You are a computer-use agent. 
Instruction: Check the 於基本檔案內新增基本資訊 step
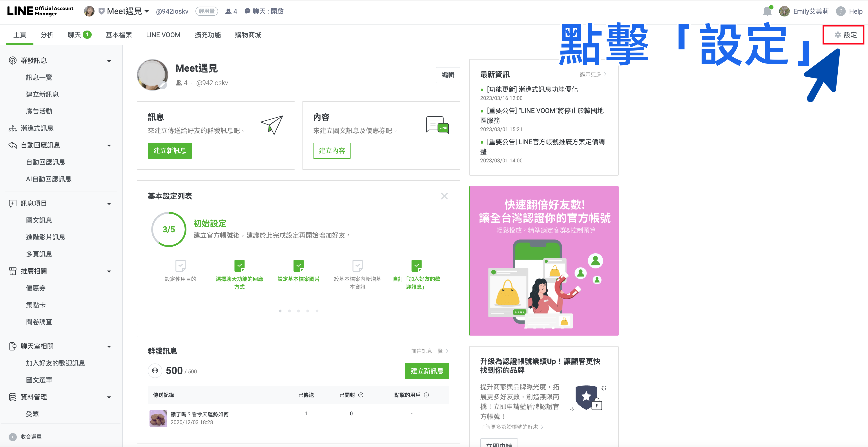pyautogui.click(x=357, y=266)
